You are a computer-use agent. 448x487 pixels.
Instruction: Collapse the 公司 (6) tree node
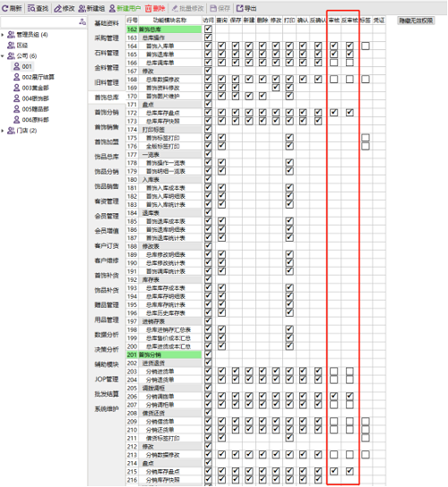click(x=3, y=56)
